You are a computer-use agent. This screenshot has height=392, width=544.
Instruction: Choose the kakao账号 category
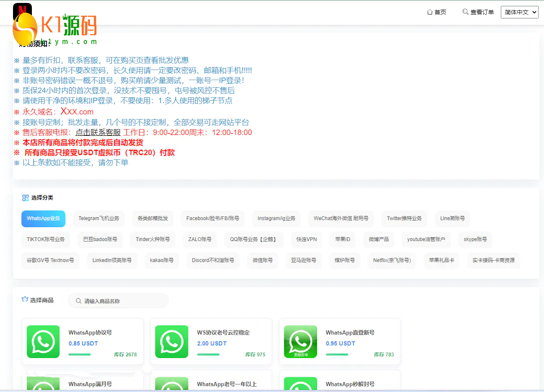(x=162, y=260)
